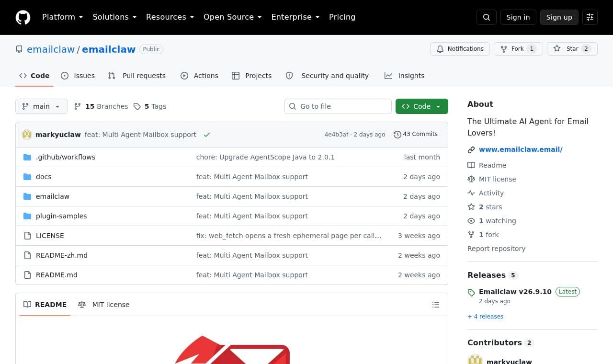The width and height of the screenshot is (613, 364).
Task: Fork the repository with Fork button
Action: [518, 49]
